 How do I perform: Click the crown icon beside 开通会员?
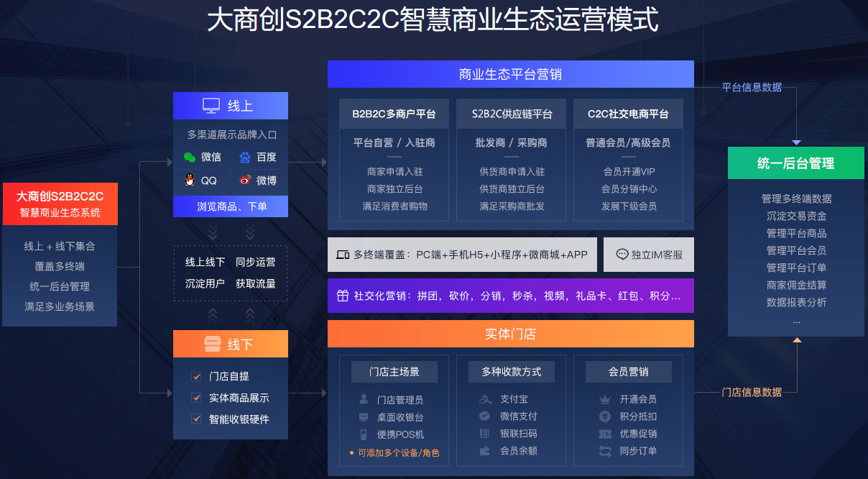pos(605,399)
